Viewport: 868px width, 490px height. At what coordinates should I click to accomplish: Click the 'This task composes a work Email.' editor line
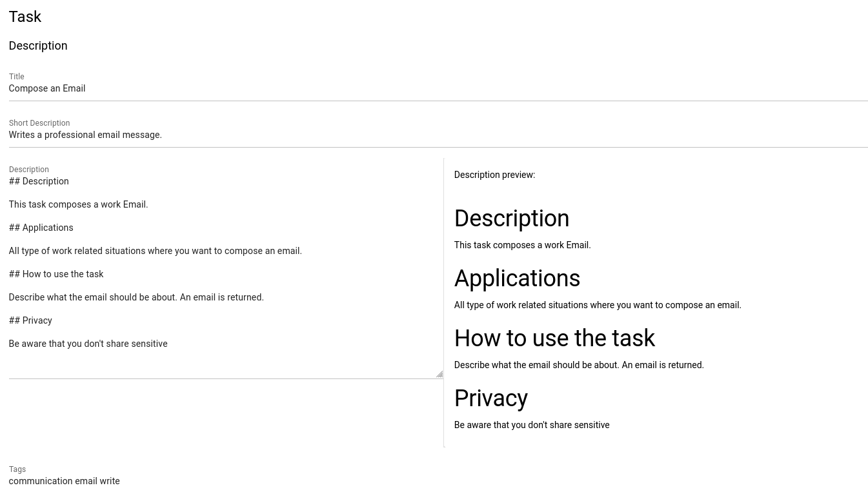[78, 205]
